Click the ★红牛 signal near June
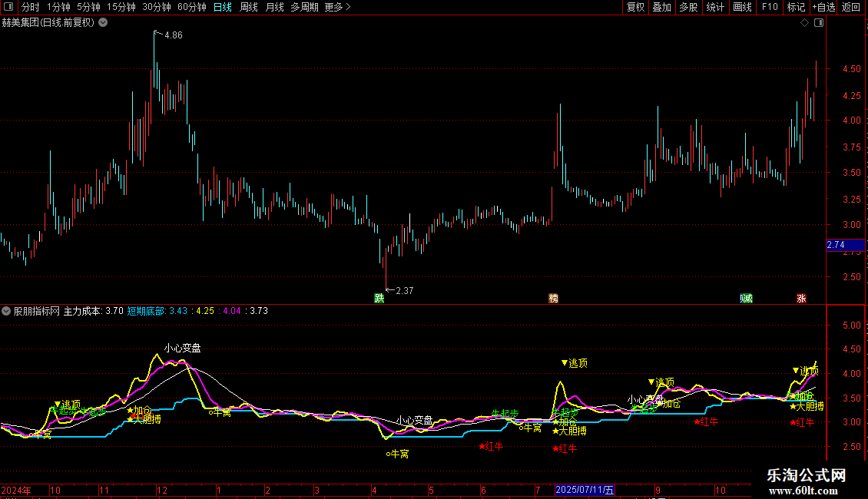Image resolution: width=868 pixels, height=499 pixels. (x=491, y=446)
